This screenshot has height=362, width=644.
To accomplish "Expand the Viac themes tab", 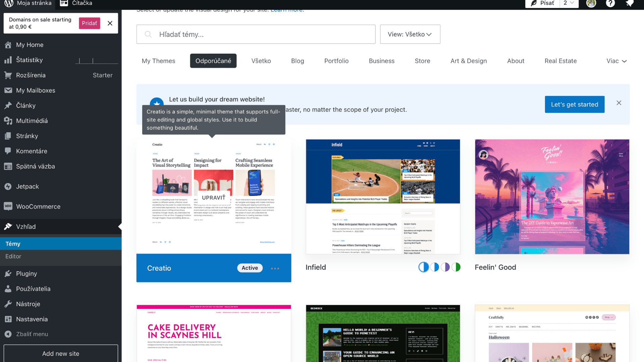I will (617, 61).
